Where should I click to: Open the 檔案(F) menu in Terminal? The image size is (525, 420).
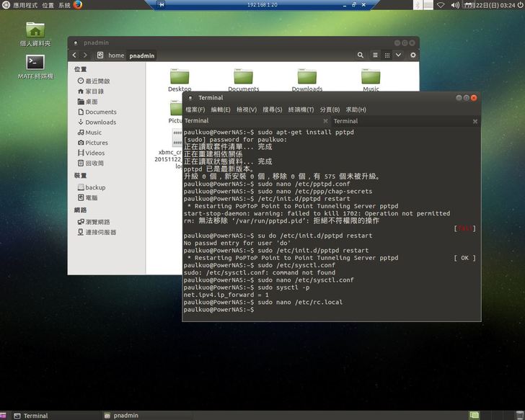click(195, 110)
